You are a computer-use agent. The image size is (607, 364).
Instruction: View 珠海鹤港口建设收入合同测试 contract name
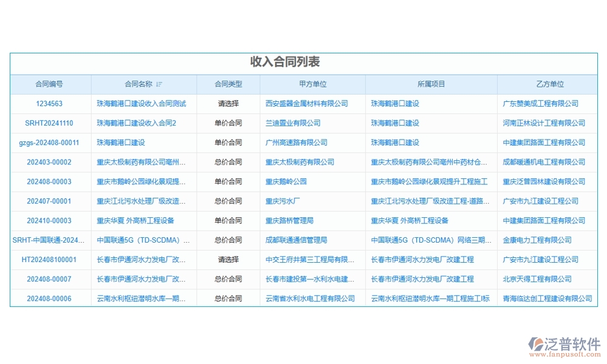click(143, 103)
